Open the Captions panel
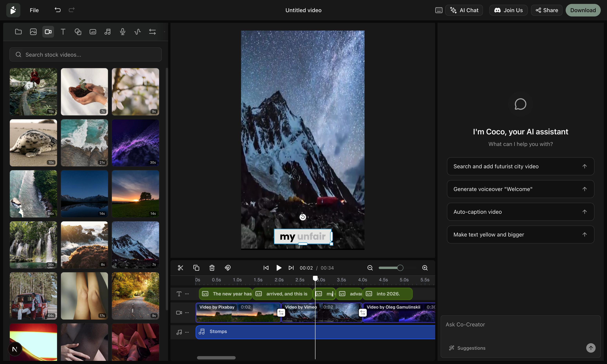Image resolution: width=607 pixels, height=364 pixels. pos(93,32)
